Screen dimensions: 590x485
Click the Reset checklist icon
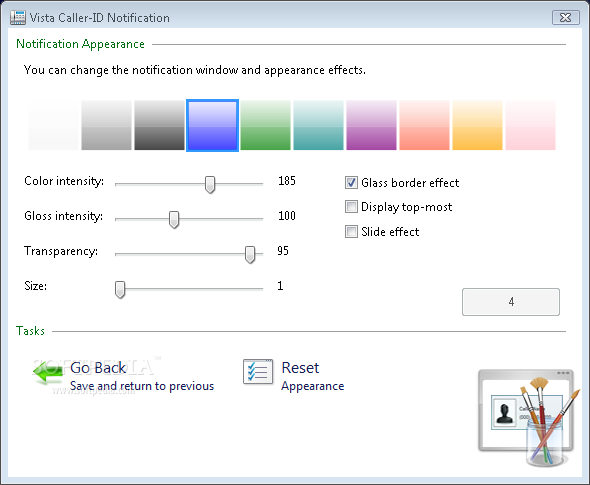coord(258,372)
